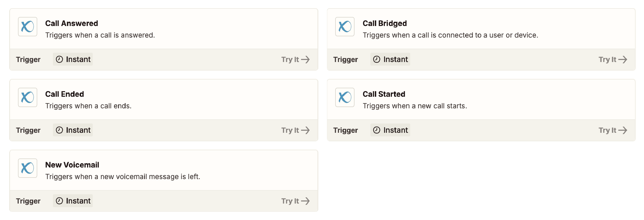This screenshot has height=220, width=644.
Task: Click the clock icon beside Call Answered's Instant badge
Action: click(x=60, y=59)
